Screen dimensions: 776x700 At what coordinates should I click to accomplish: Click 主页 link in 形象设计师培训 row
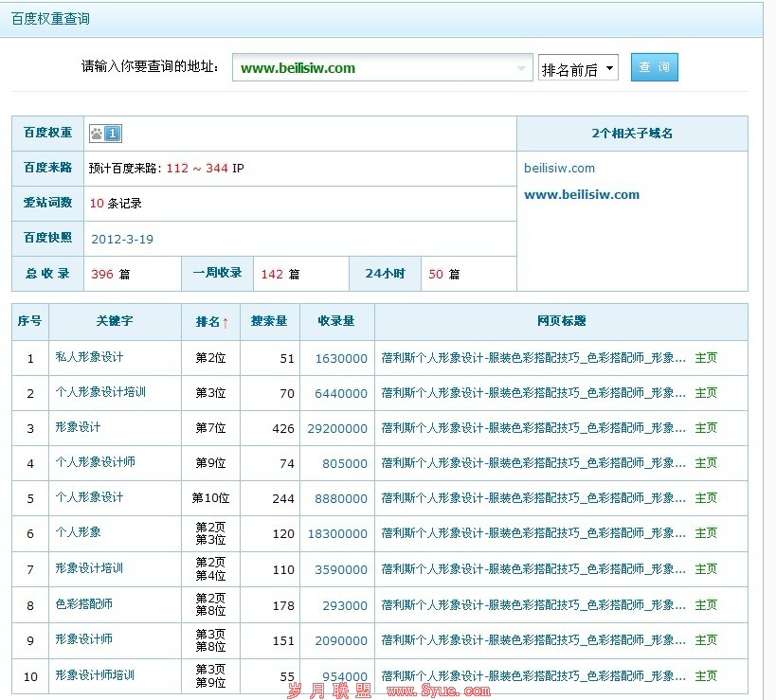(x=706, y=675)
